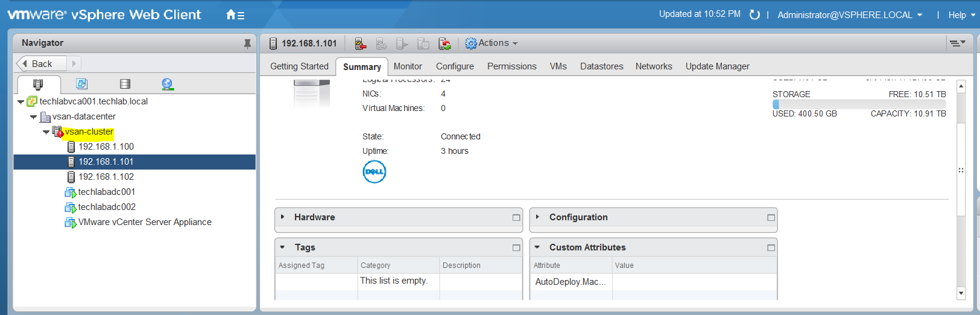Go to the Permissions tab

tap(511, 66)
